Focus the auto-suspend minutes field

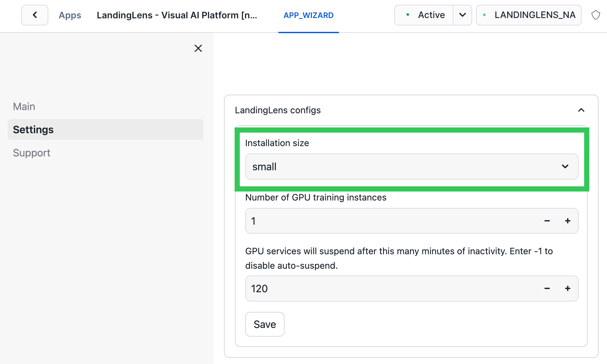click(x=393, y=288)
